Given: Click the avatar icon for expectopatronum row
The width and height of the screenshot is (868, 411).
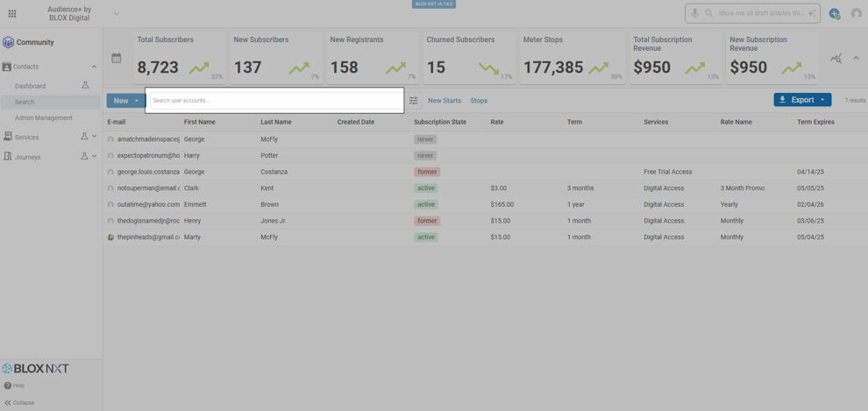Looking at the screenshot, I should tap(110, 156).
